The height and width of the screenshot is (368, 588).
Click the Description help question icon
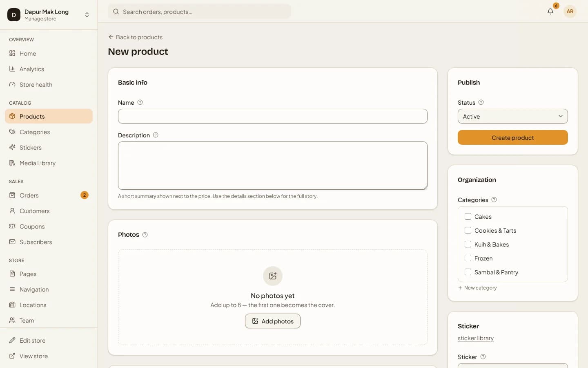156,135
